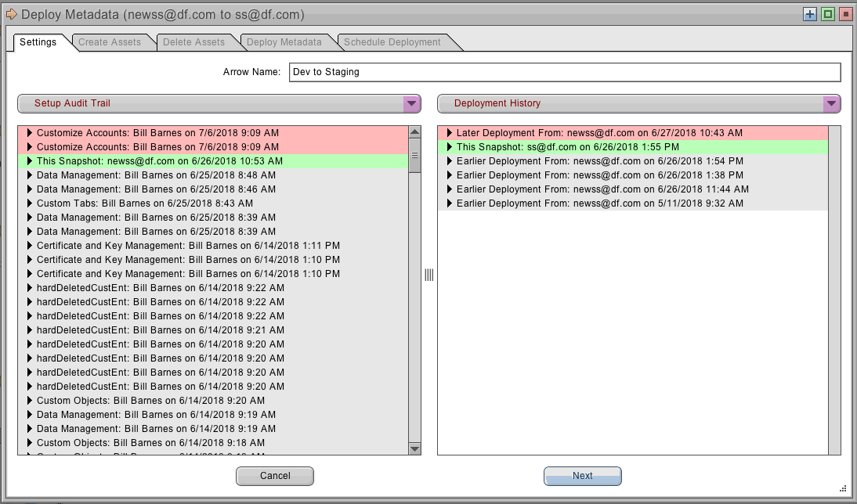This screenshot has height=504, width=857.
Task: Switch to the Schedule Deployment tab
Action: (x=392, y=42)
